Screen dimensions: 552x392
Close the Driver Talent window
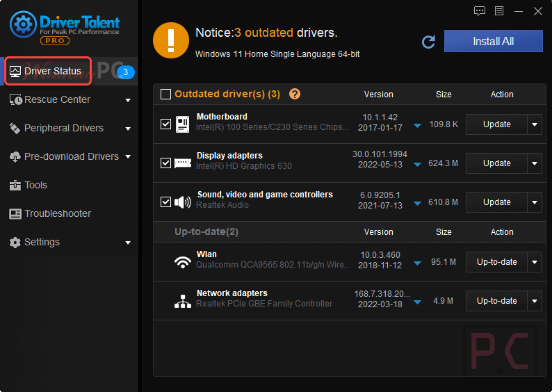537,11
